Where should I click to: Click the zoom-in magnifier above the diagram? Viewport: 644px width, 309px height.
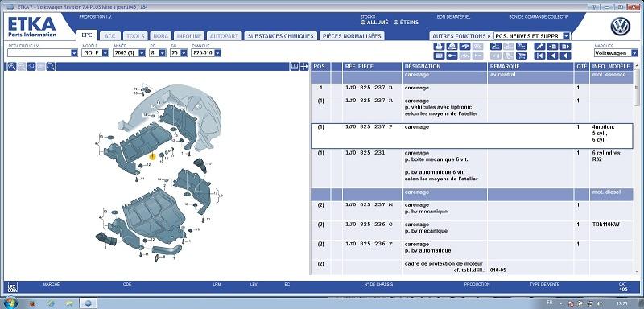click(12, 67)
